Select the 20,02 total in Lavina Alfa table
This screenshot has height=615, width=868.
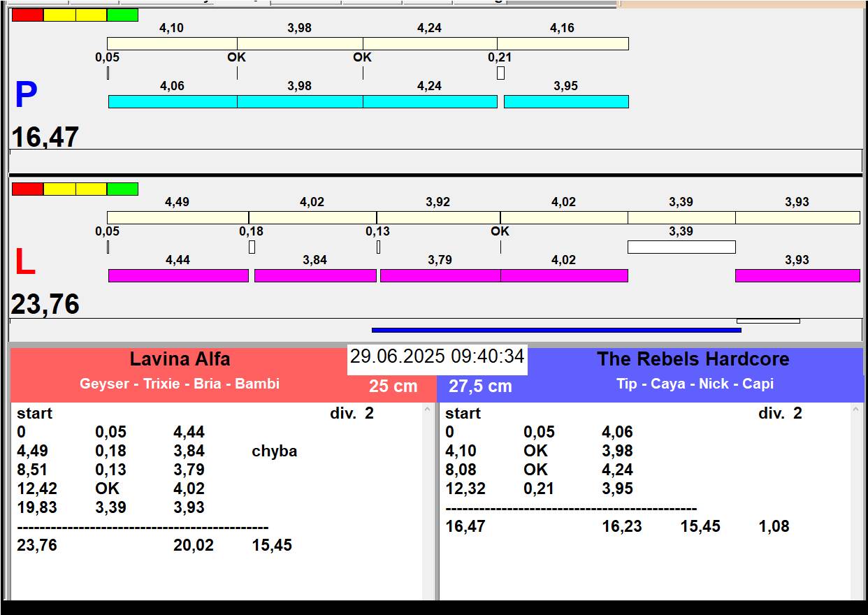[194, 546]
